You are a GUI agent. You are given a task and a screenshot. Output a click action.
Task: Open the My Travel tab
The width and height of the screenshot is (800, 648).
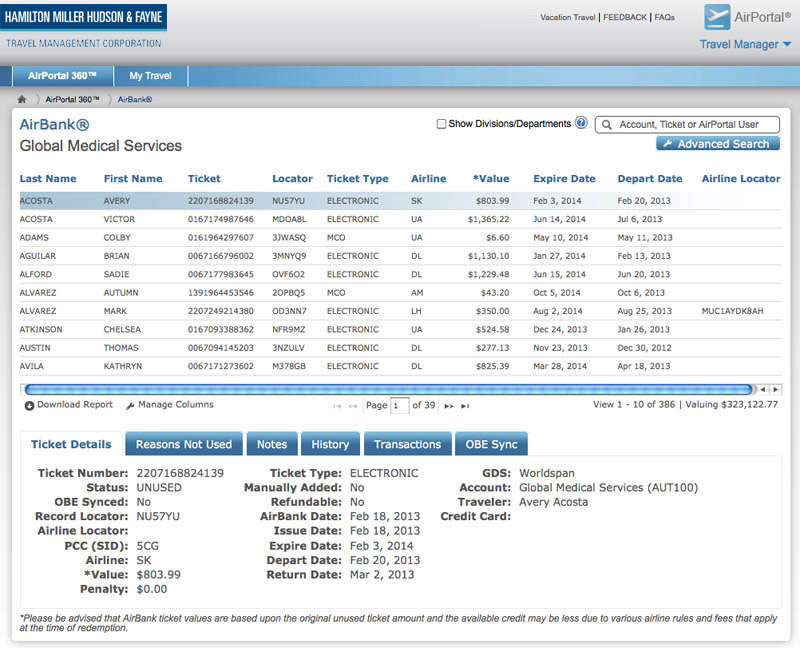coord(151,76)
